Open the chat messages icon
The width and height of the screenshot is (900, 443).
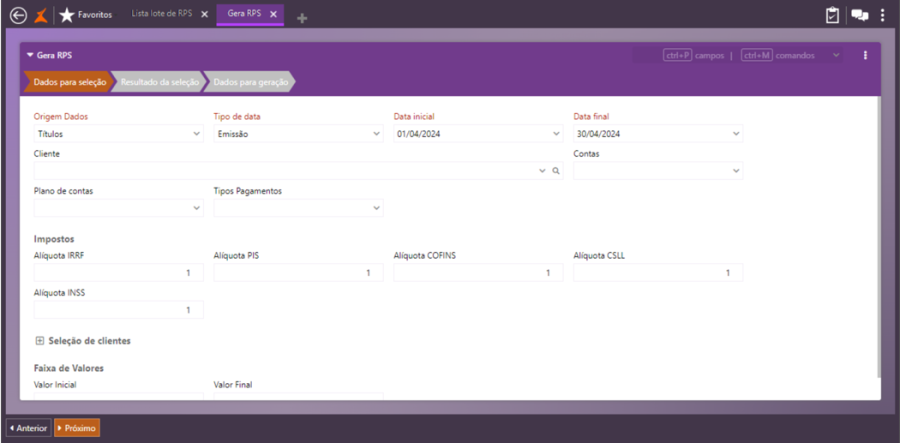(x=859, y=15)
